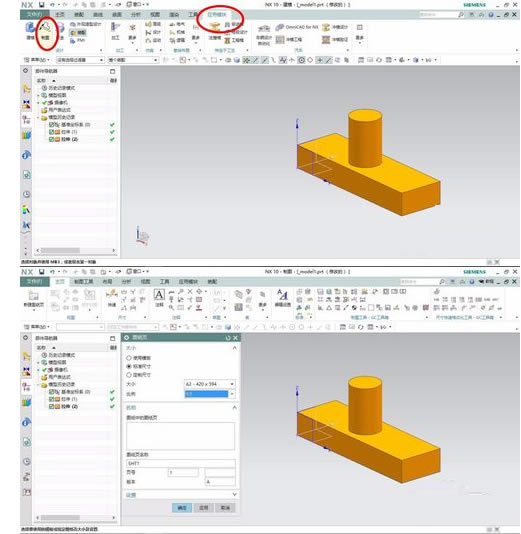The height and width of the screenshot is (534, 521).
Task: Open Part Navigator tab in modeling window sidebar
Action: tap(27, 120)
